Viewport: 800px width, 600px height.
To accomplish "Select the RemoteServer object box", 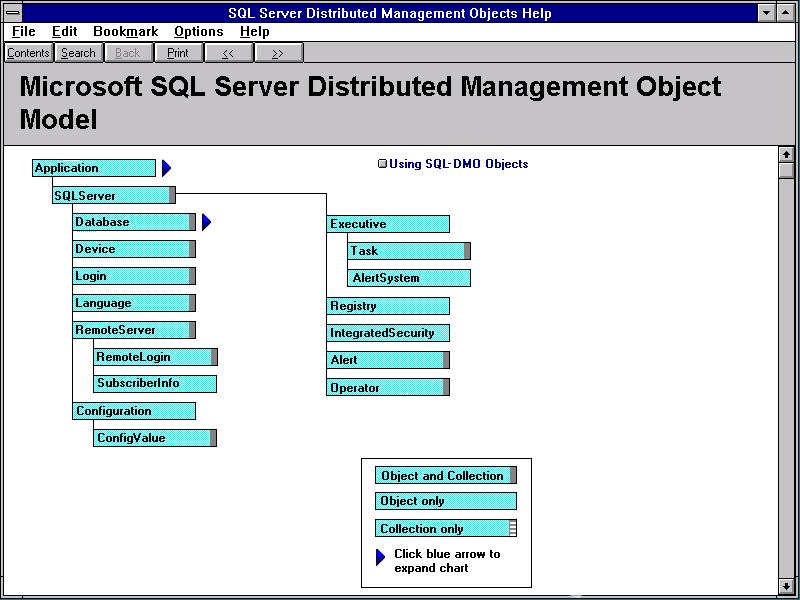I will pyautogui.click(x=134, y=330).
